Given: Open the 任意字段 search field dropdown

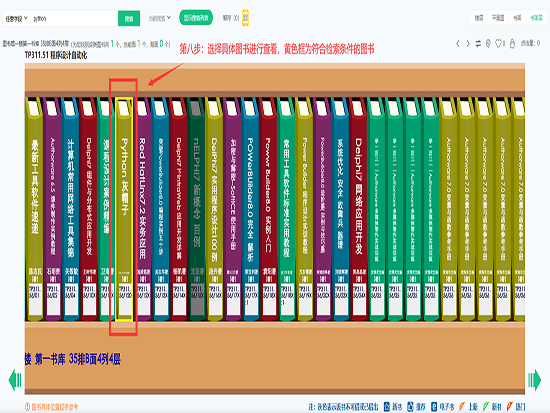Looking at the screenshot, I should [16, 19].
